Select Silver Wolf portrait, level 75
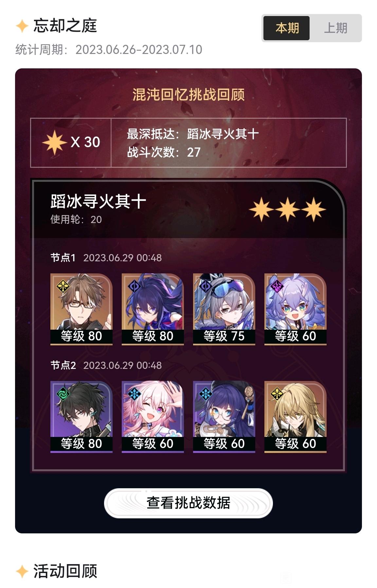The height and width of the screenshot is (588, 377). (x=224, y=309)
